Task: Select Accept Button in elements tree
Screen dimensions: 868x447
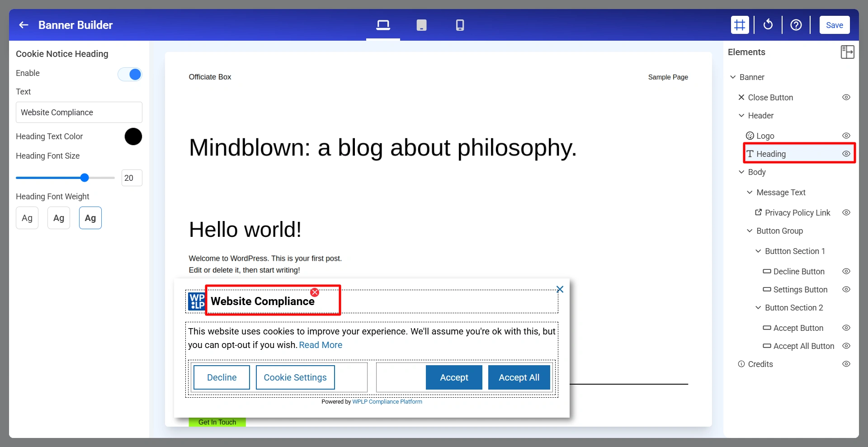Action: [798, 328]
